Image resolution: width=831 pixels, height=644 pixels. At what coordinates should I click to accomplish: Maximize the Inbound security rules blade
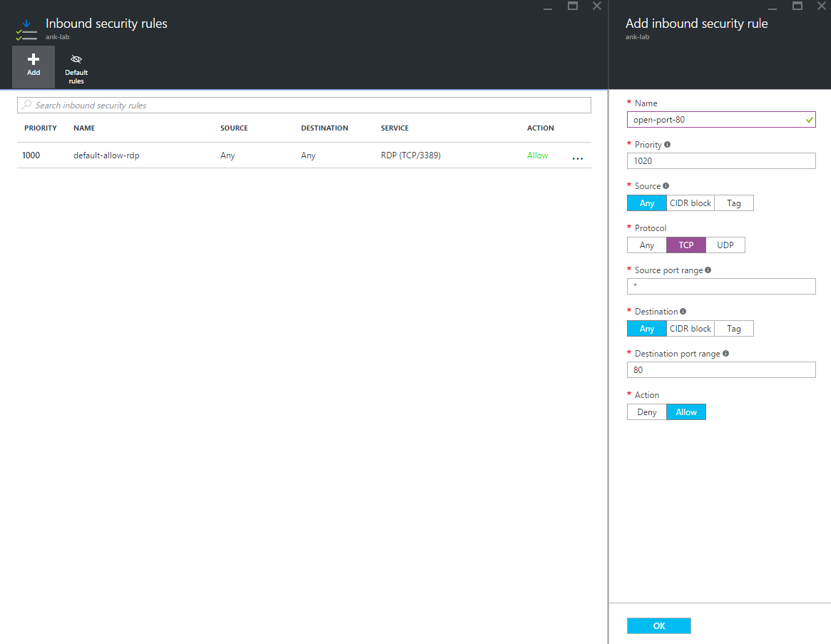(x=573, y=6)
